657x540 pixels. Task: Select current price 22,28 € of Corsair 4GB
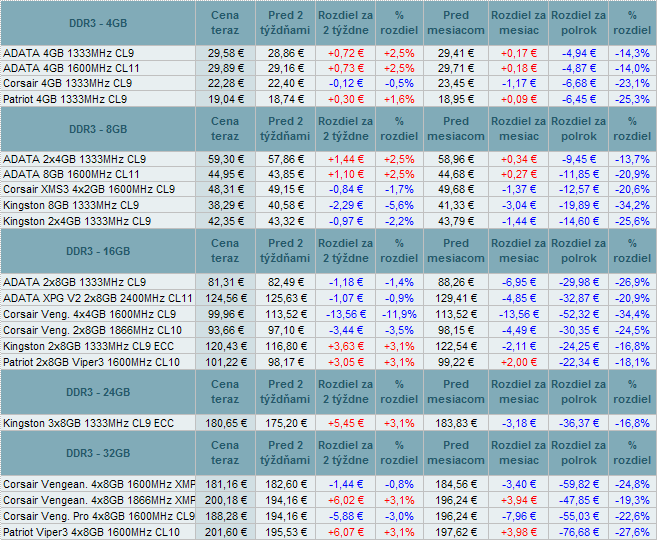tap(225, 83)
